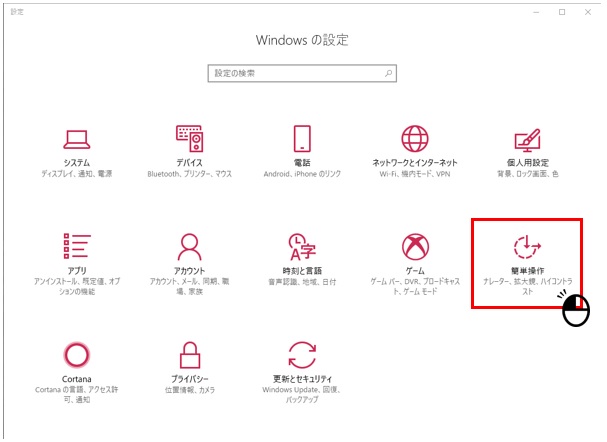
Task: Click '位置情報、カメラ' description
Action: tap(190, 390)
